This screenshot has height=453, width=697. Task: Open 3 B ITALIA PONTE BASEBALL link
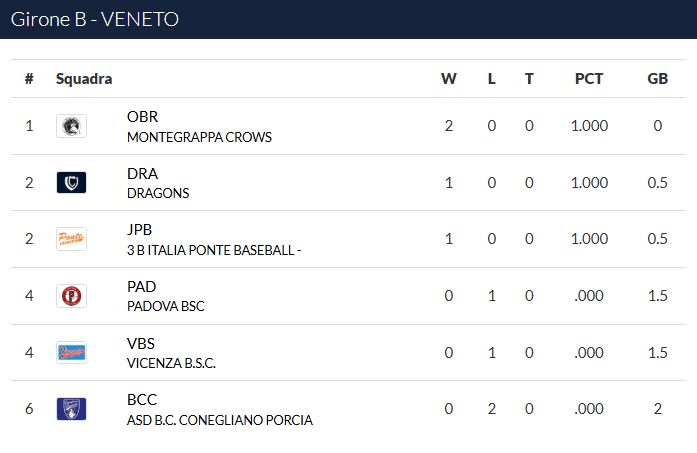pyautogui.click(x=214, y=250)
